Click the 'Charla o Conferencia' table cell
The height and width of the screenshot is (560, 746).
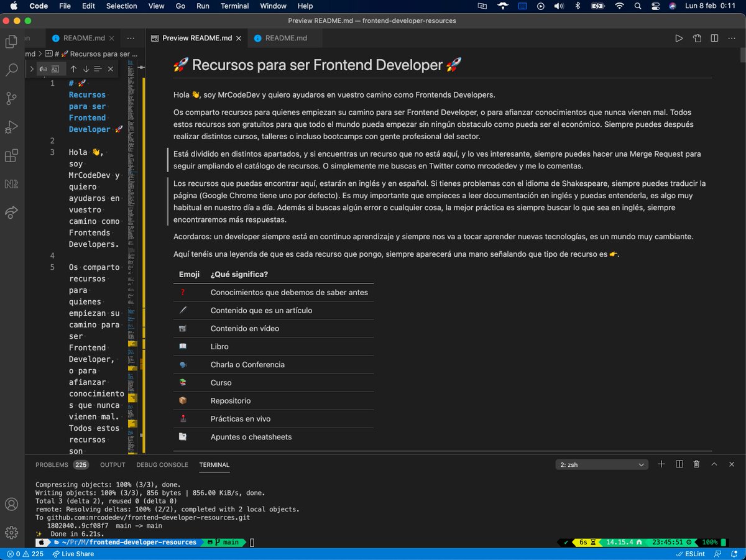pos(247,365)
